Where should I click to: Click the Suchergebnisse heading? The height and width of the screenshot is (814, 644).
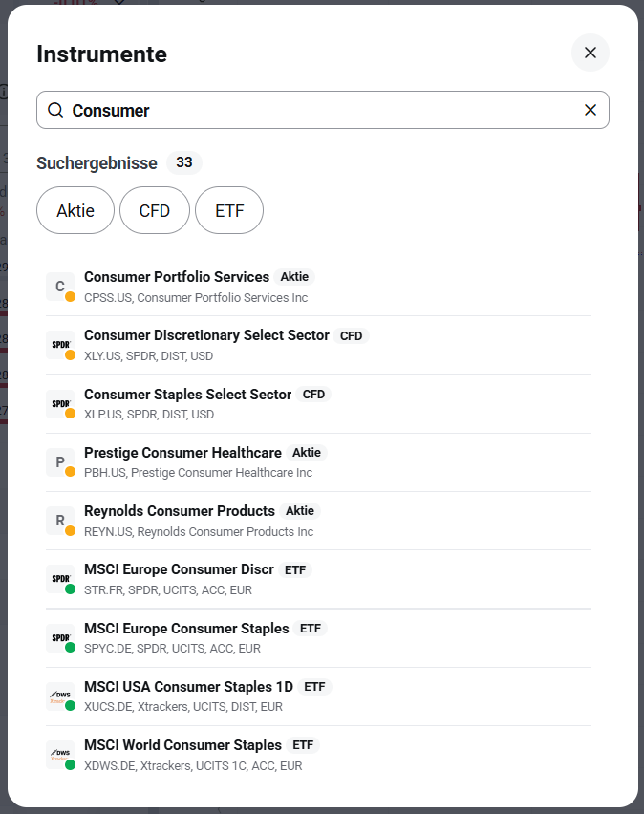pos(97,163)
